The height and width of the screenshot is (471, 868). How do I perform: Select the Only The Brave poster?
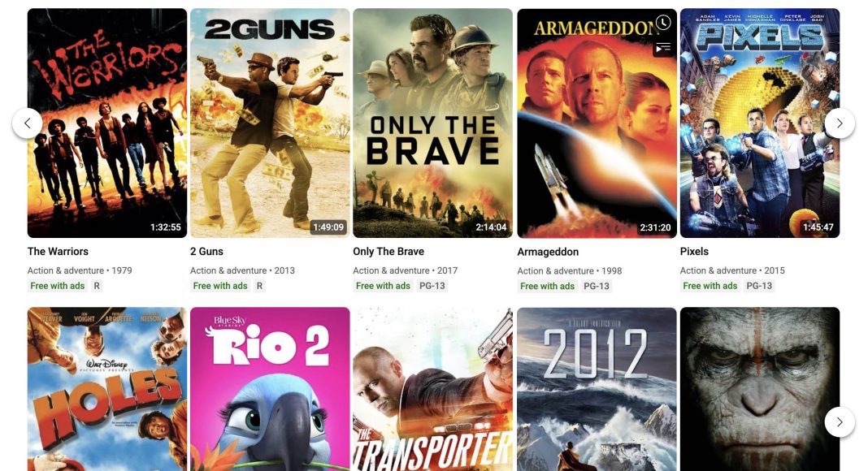point(433,123)
